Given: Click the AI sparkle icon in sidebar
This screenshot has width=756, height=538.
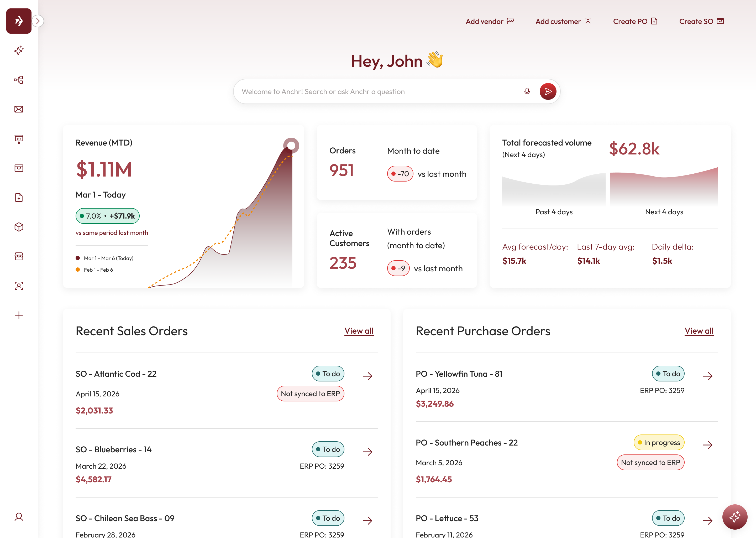Looking at the screenshot, I should [19, 50].
